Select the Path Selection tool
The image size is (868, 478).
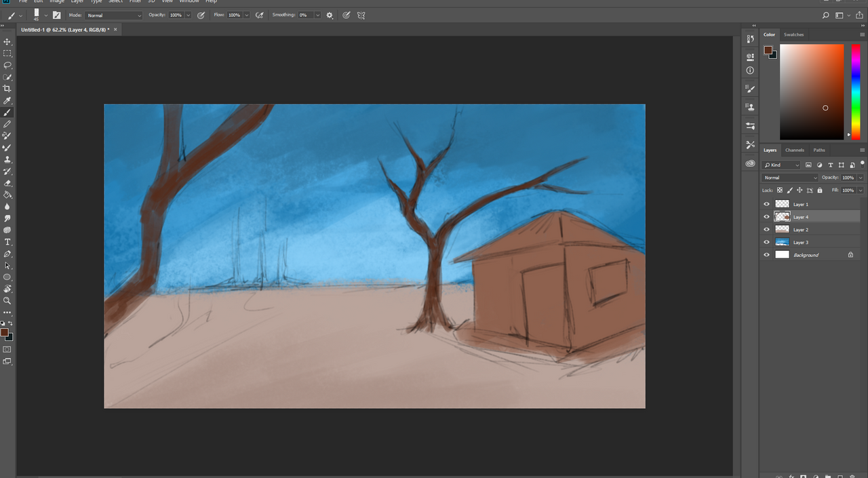coord(7,266)
